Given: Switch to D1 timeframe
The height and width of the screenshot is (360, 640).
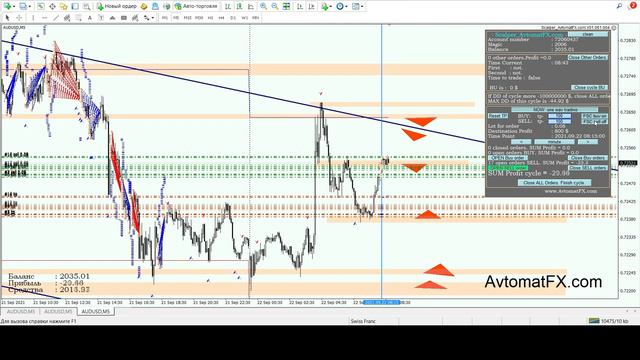Looking at the screenshot, I should [x=233, y=18].
